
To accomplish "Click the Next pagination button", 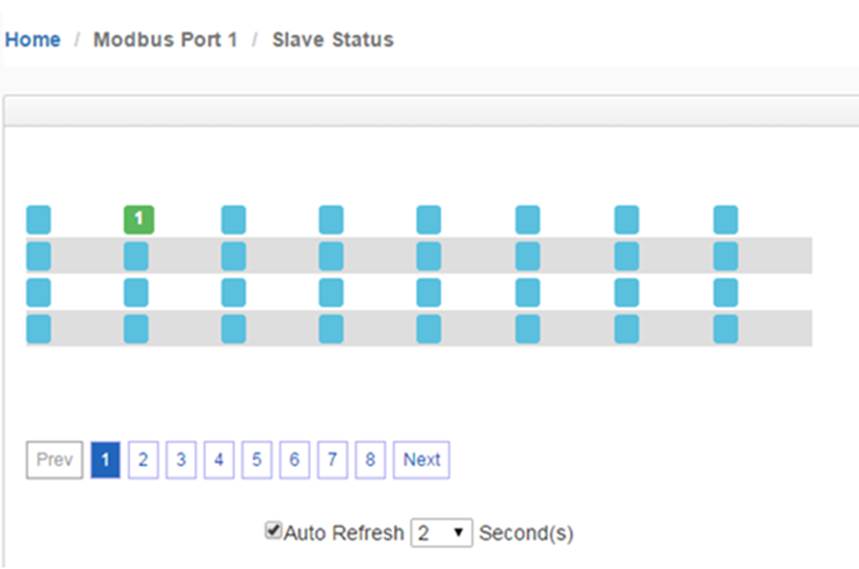I will click(421, 459).
